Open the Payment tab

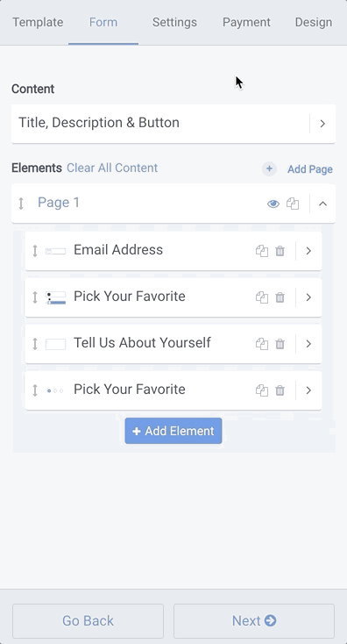(x=246, y=22)
